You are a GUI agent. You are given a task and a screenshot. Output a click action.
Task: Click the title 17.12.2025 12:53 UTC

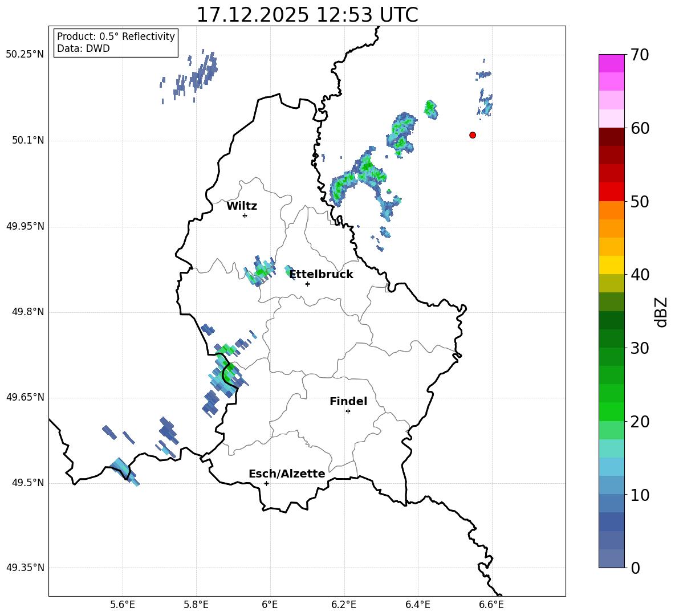coord(307,15)
